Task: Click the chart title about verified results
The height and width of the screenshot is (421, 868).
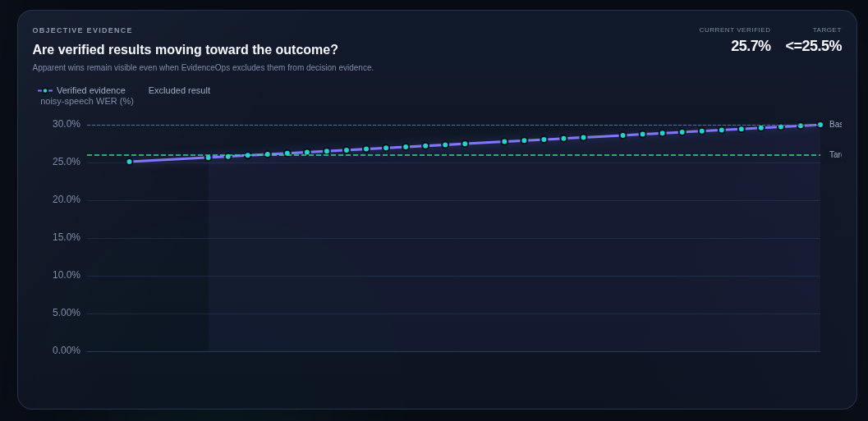Action: pyautogui.click(x=185, y=50)
